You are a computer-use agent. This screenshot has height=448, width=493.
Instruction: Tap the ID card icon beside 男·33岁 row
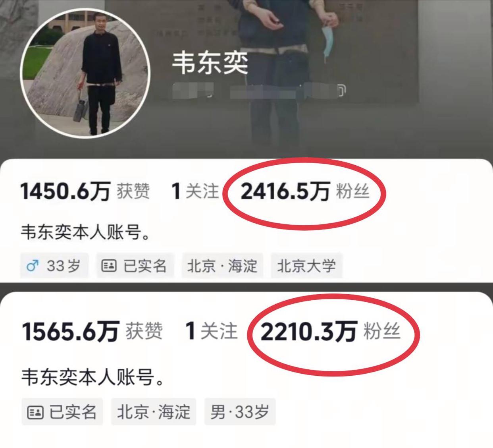[x=35, y=412]
